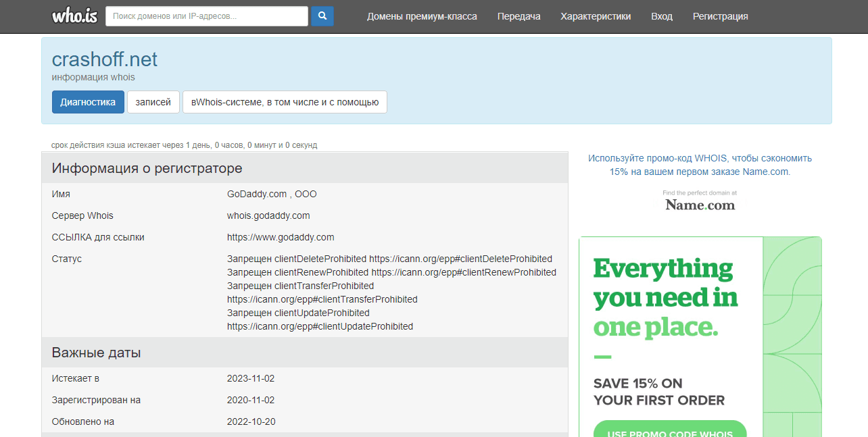Image resolution: width=868 pixels, height=437 pixels.
Task: Click the crashoff.net domain heading
Action: pos(105,59)
